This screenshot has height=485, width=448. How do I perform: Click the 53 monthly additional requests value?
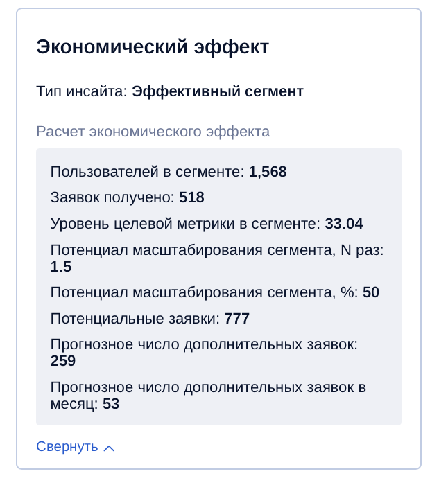click(x=111, y=404)
